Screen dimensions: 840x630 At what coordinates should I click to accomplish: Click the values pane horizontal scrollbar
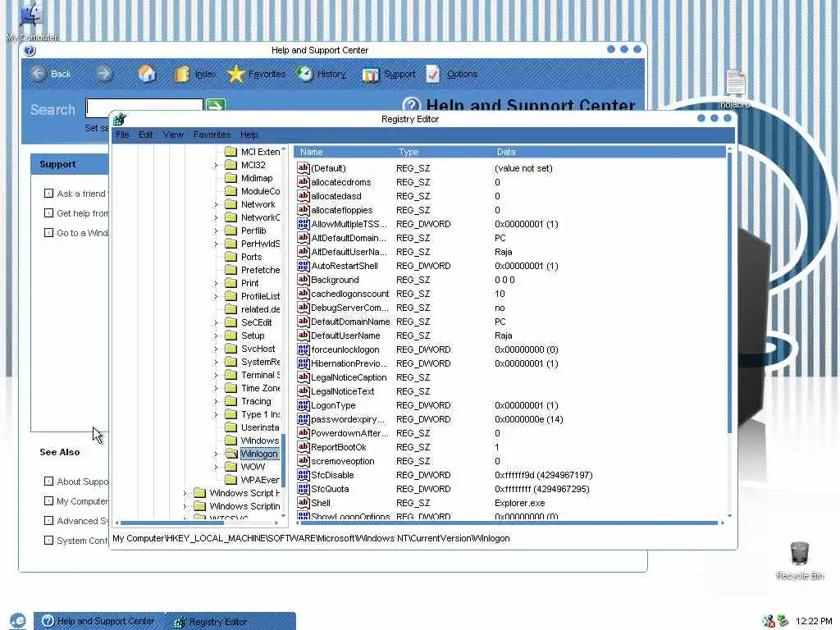pyautogui.click(x=509, y=523)
